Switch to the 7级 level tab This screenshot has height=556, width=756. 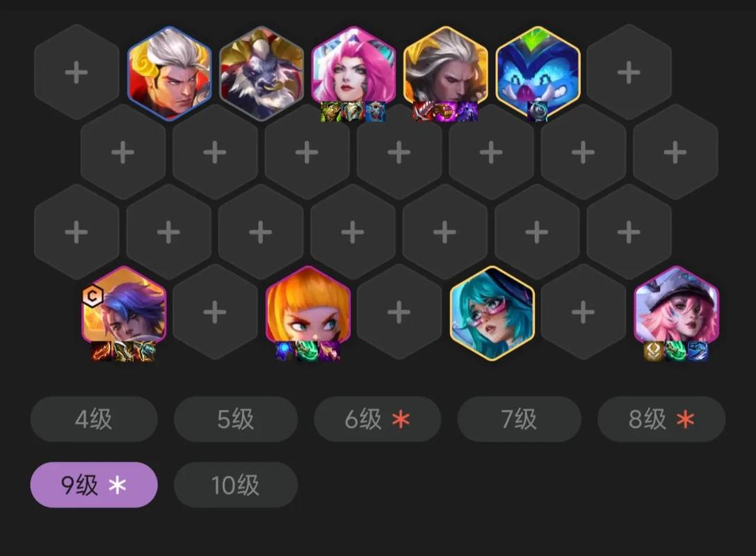pyautogui.click(x=520, y=419)
